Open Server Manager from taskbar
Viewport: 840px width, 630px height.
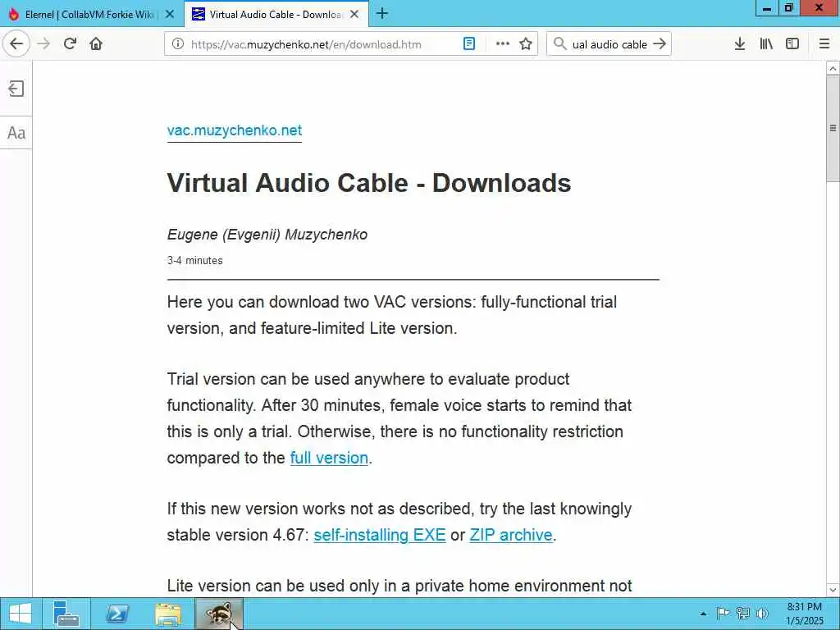tap(67, 614)
